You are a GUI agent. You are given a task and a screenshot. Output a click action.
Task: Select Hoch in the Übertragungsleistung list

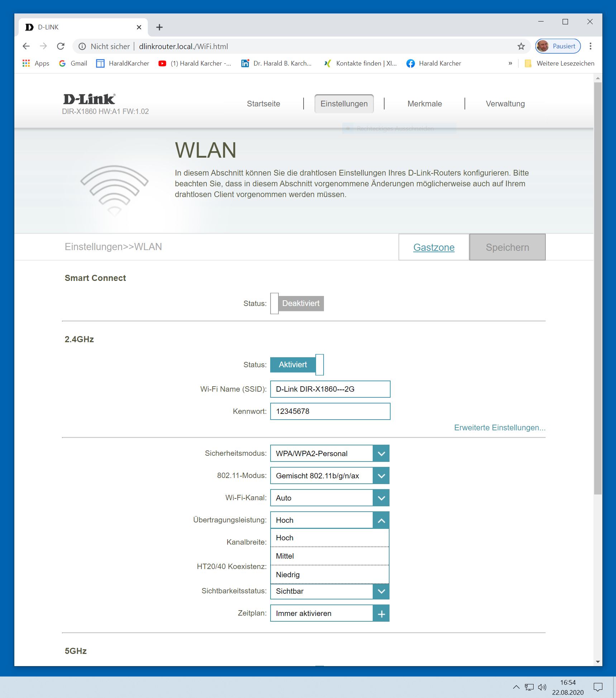pyautogui.click(x=330, y=538)
